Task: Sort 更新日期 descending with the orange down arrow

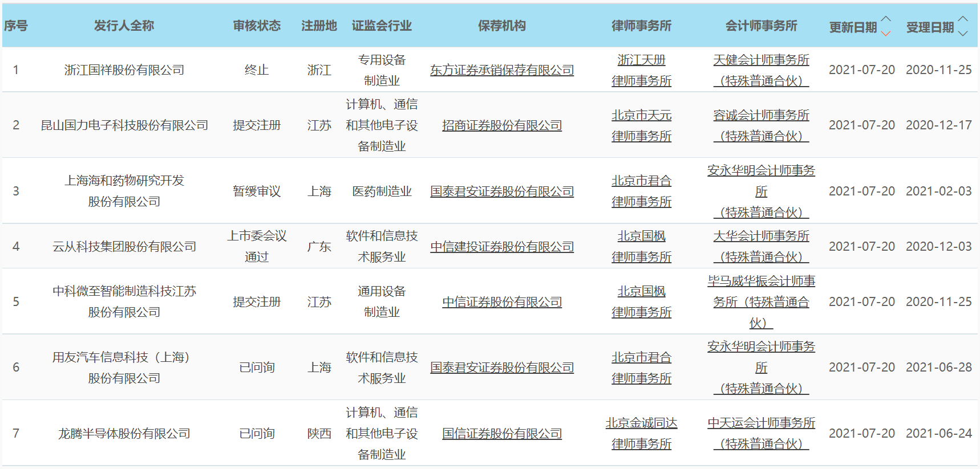Action: [886, 33]
